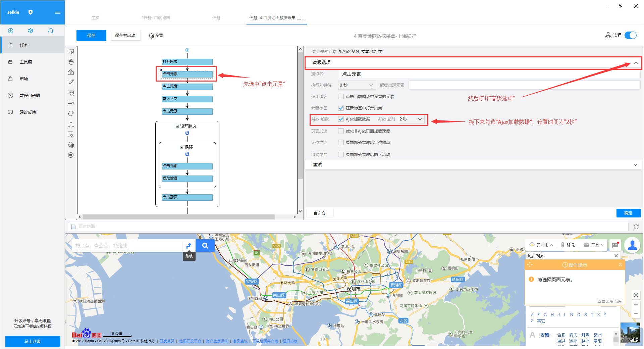644x349 pixels.
Task: Toggle the 流程 workflow switch
Action: coord(631,35)
